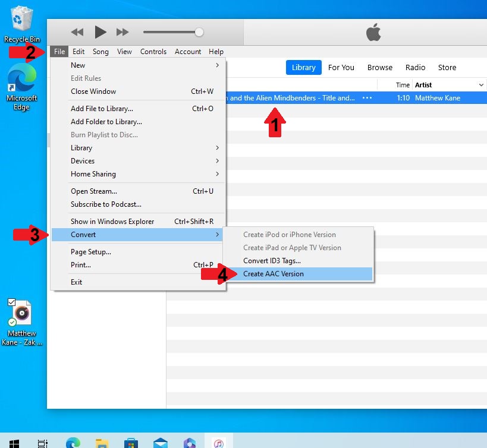Viewport: 487px width, 448px height.
Task: Choose Page Setup from File menu
Action: click(x=138, y=252)
